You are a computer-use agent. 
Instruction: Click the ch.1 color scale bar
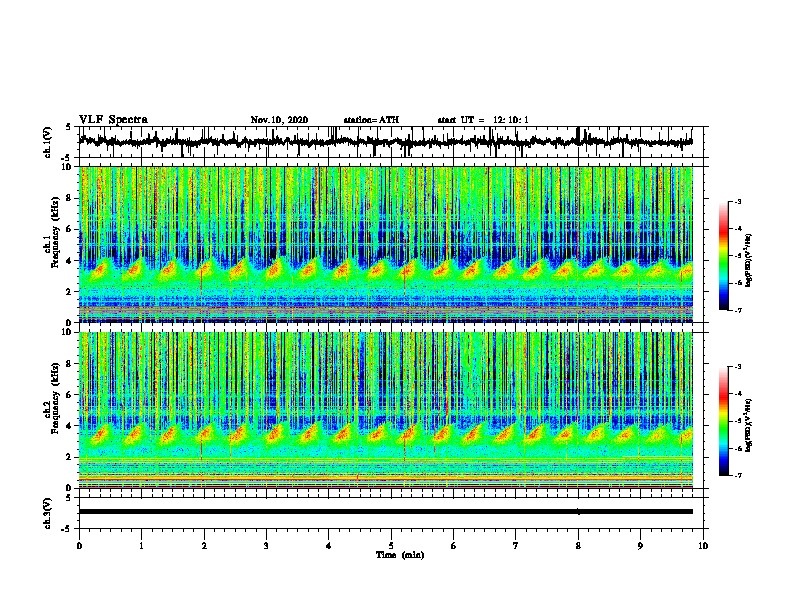pos(723,256)
